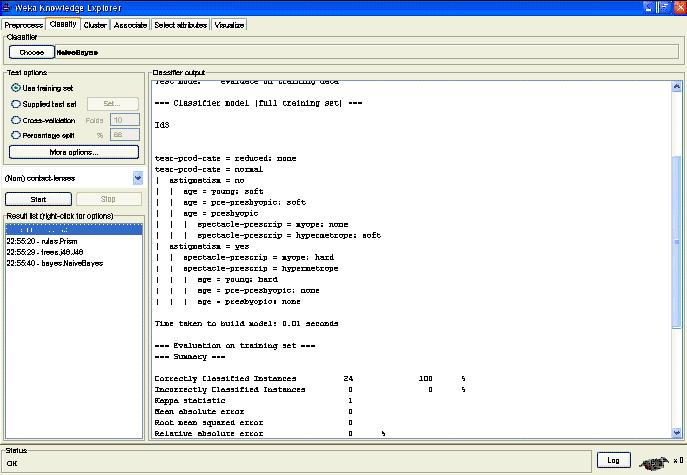Click the Correctly Classified Instances line
This screenshot has width=687, height=475.
pyautogui.click(x=310, y=378)
